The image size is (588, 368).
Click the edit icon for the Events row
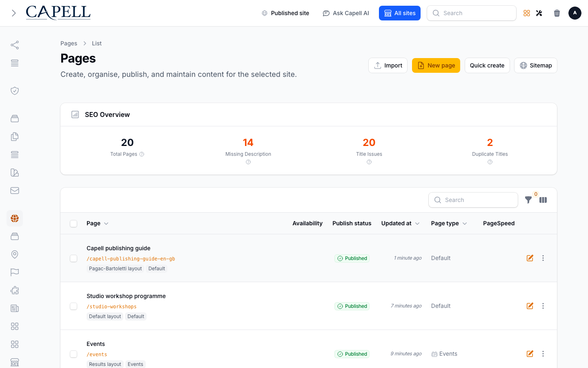tap(530, 354)
